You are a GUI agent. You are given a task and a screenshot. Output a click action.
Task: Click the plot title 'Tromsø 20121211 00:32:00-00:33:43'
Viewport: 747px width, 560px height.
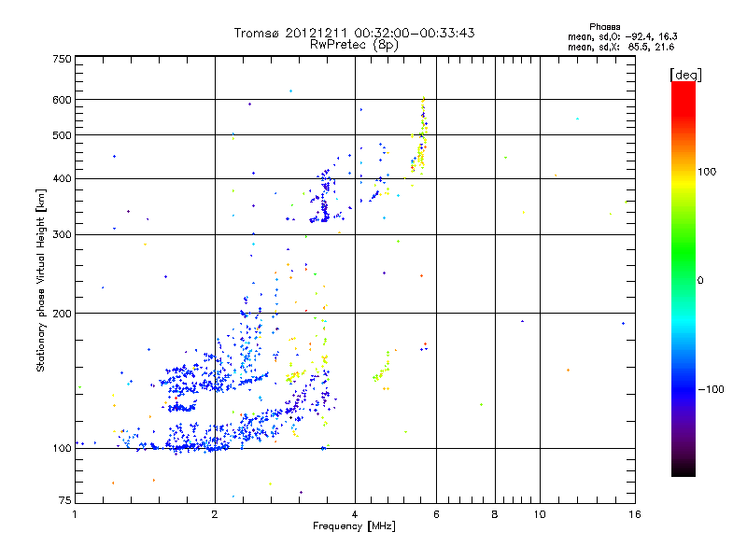(x=354, y=33)
